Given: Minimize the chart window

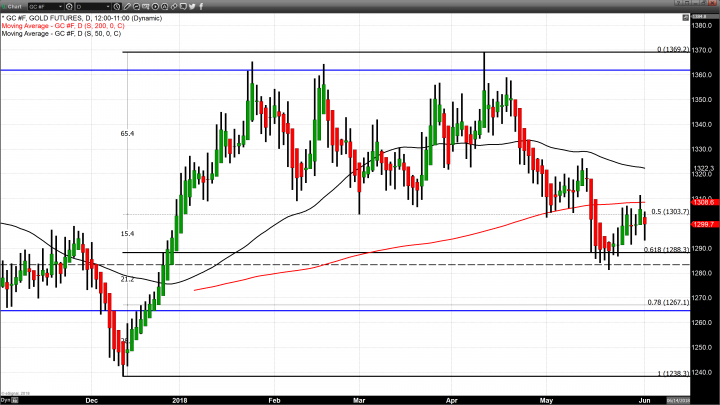Looking at the screenshot, I should coord(695,2).
